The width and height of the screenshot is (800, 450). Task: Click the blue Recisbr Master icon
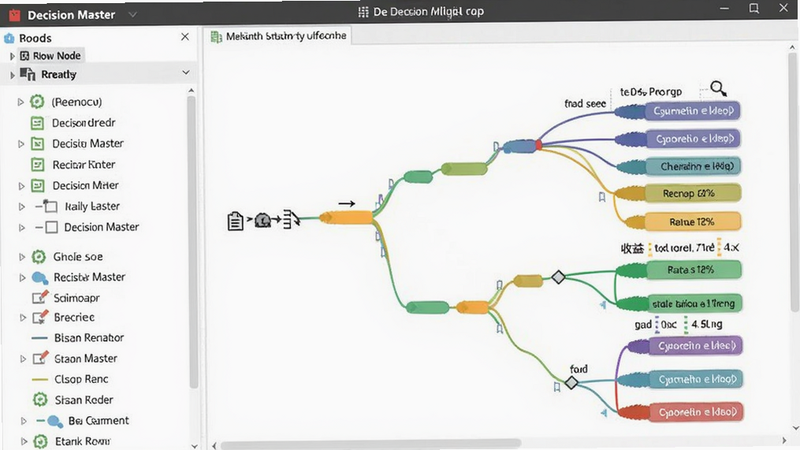40,278
